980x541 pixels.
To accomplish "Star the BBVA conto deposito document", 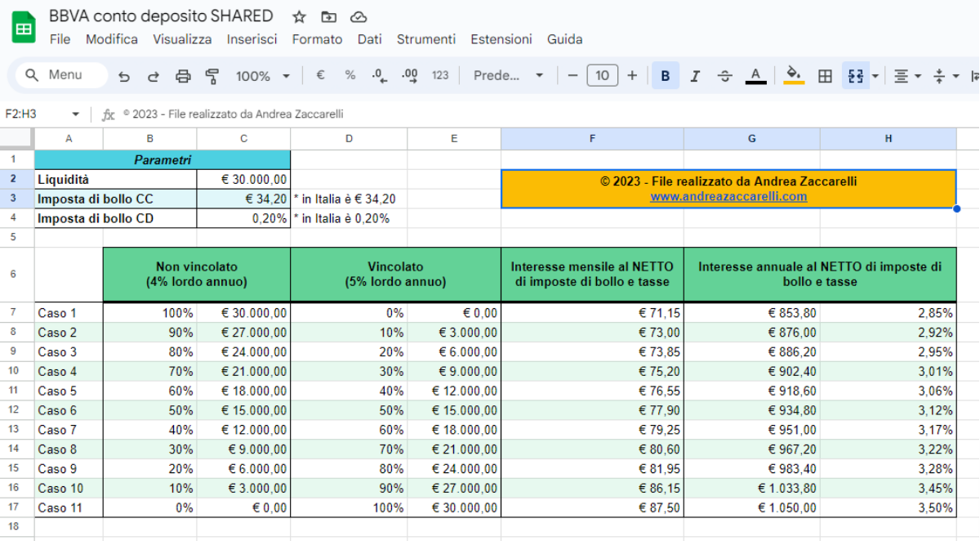I will click(299, 17).
